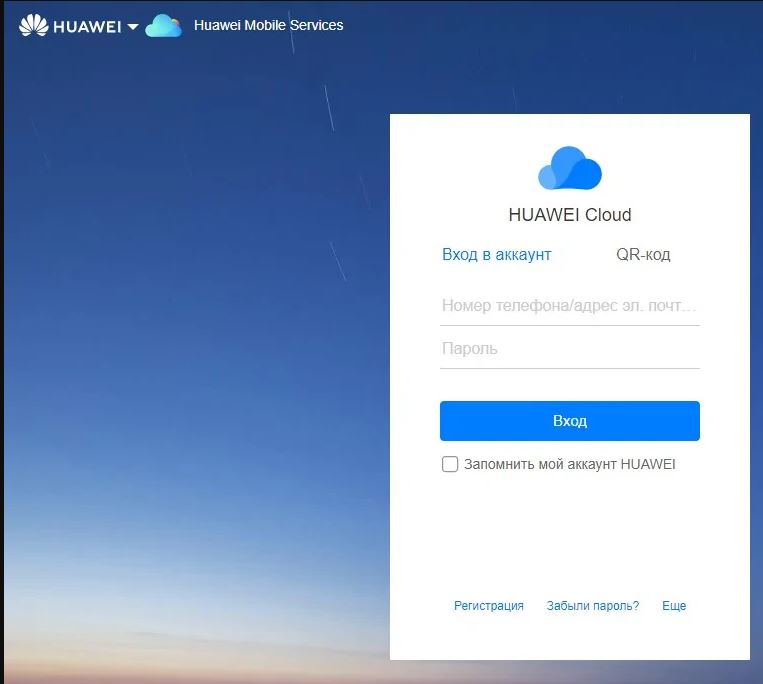Click the blue "Вход" login button
Screen dimensions: 763x684
[x=570, y=421]
